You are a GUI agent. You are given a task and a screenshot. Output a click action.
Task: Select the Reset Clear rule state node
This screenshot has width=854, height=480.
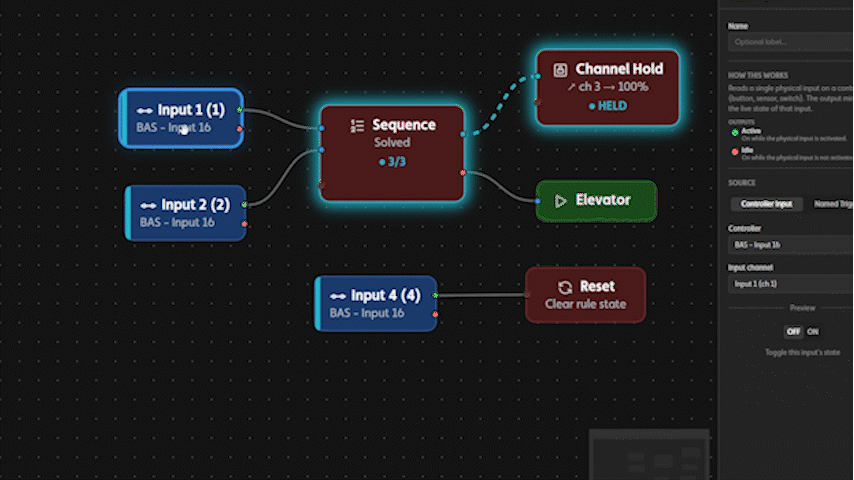(585, 295)
